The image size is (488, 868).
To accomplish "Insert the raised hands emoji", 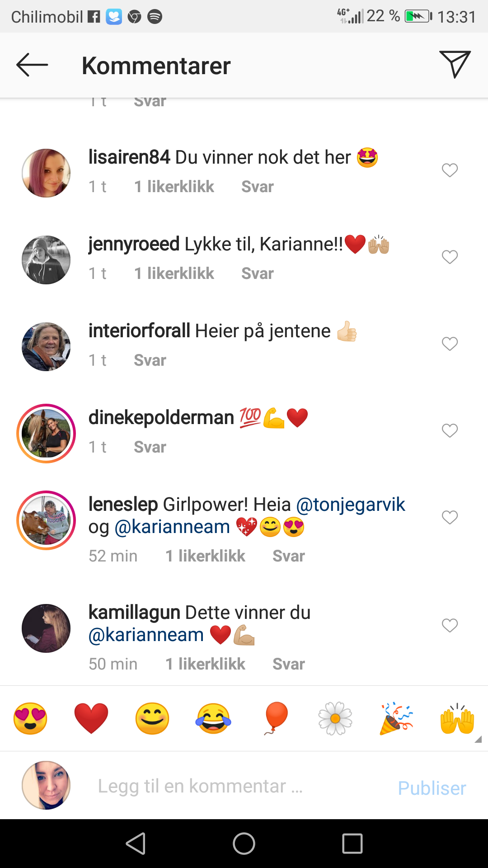I will tap(457, 718).
